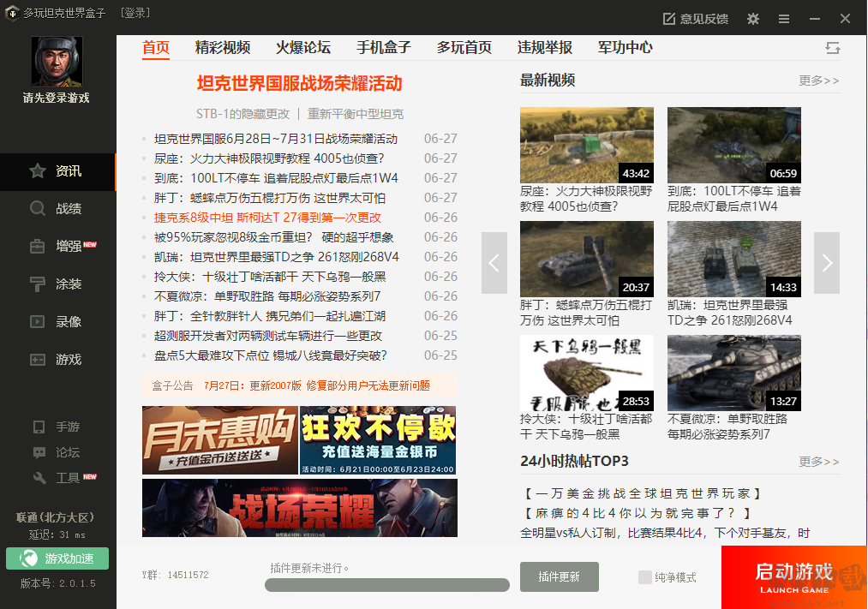The image size is (868, 609).
Task: Switch to the 违规举报 tab
Action: click(545, 48)
